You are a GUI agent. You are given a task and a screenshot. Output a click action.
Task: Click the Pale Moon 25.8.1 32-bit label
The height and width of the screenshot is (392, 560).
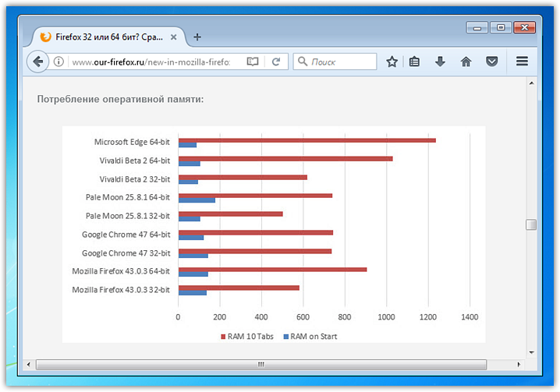click(127, 216)
